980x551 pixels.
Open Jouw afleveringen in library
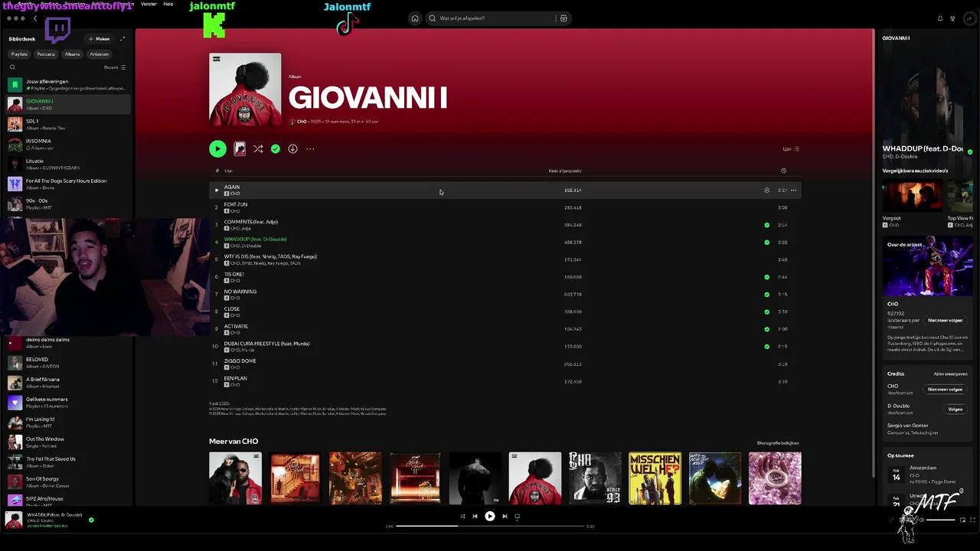69,85
